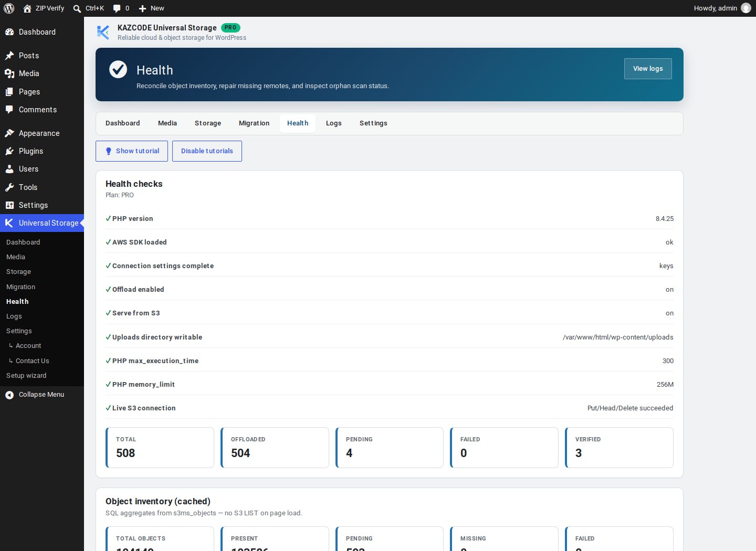The width and height of the screenshot is (756, 551).
Task: Click /var/www/html/wp-content/uploads path value
Action: 618,337
